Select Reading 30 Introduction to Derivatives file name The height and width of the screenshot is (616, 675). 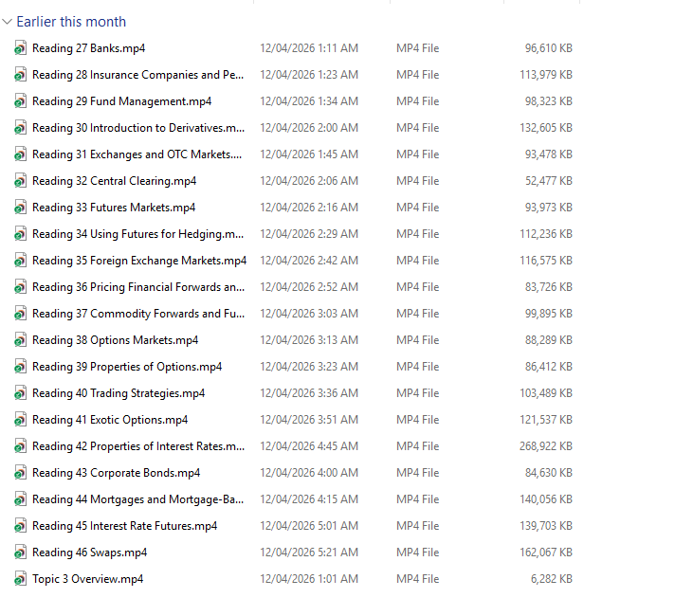tap(137, 128)
